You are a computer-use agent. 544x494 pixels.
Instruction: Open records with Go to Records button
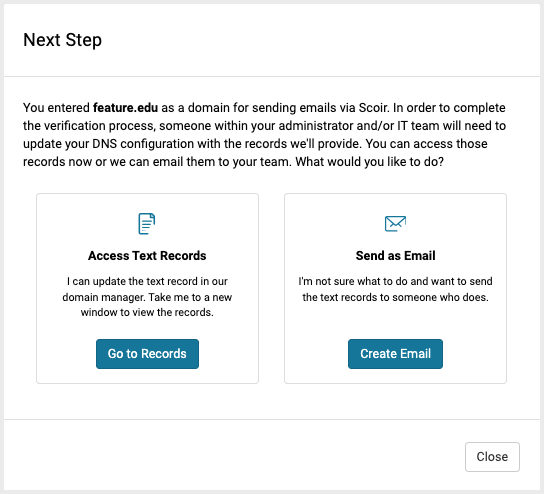click(x=147, y=354)
